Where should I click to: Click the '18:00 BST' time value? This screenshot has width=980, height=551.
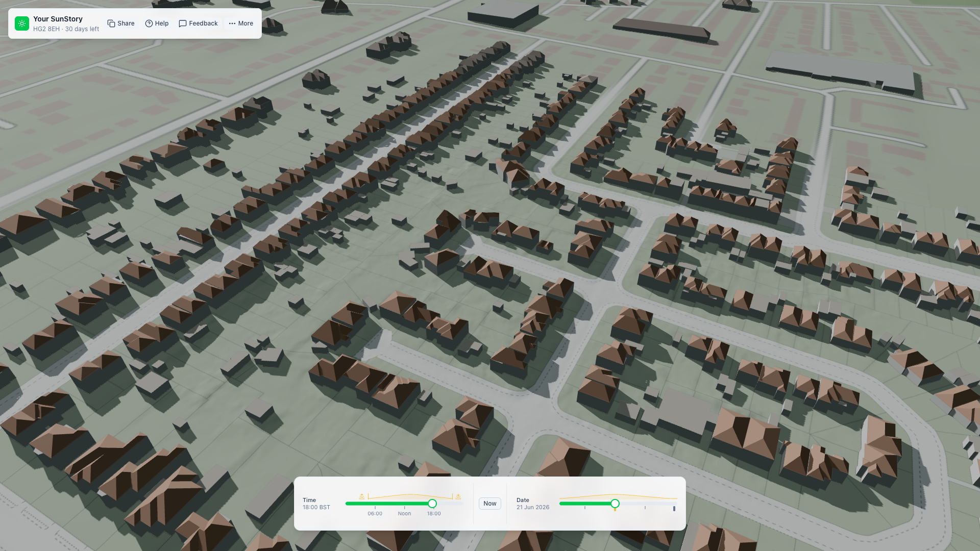(x=316, y=508)
